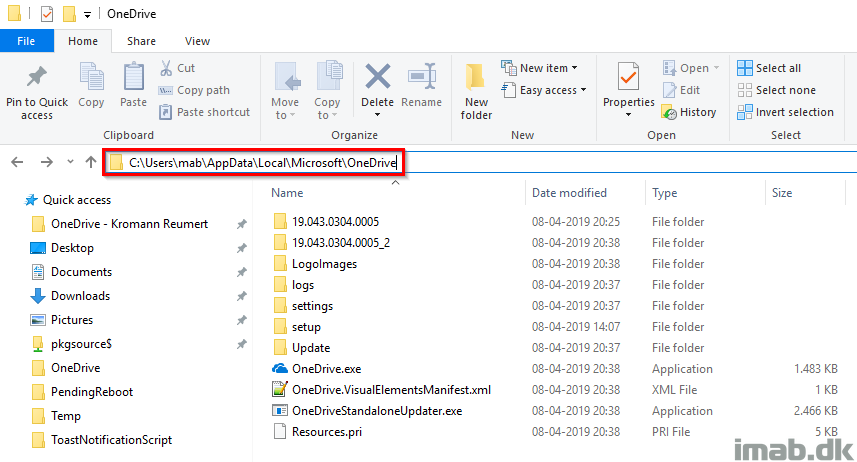Image resolution: width=857 pixels, height=462 pixels.
Task: Click Invert selection
Action: (785, 112)
